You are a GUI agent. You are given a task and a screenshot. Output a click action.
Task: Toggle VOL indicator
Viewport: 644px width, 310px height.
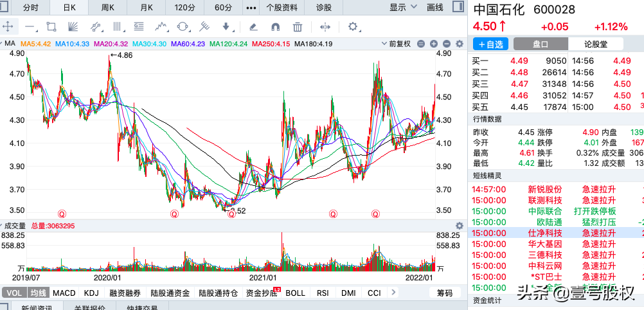coord(14,293)
